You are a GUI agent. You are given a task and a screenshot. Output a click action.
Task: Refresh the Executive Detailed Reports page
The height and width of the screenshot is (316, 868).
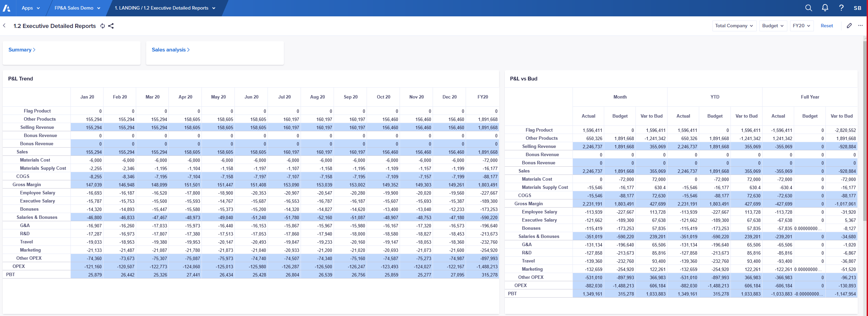(102, 26)
